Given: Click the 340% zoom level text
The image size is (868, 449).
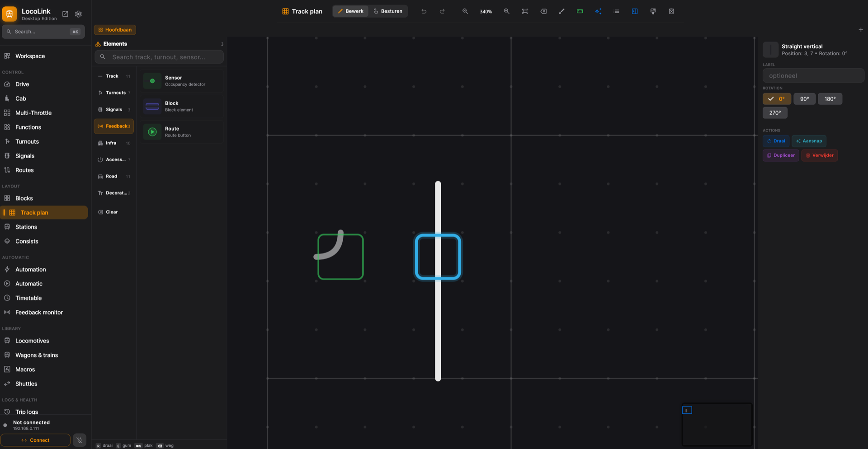Looking at the screenshot, I should coord(486,12).
